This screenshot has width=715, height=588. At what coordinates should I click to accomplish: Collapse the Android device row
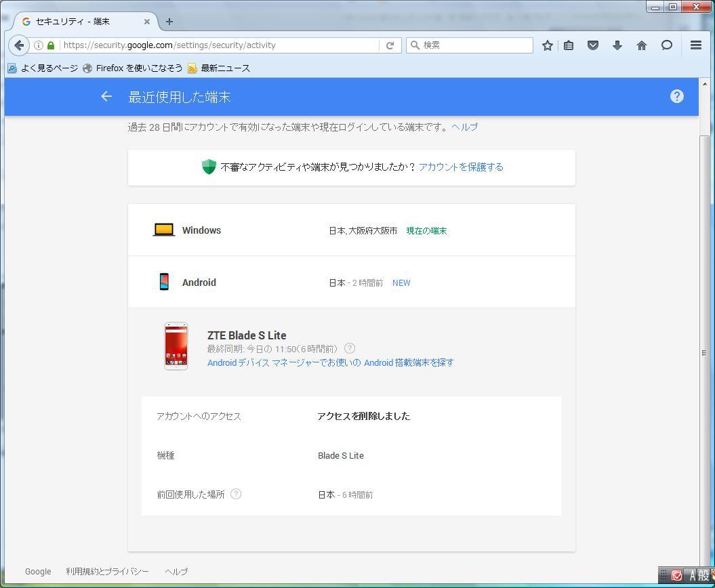[351, 282]
